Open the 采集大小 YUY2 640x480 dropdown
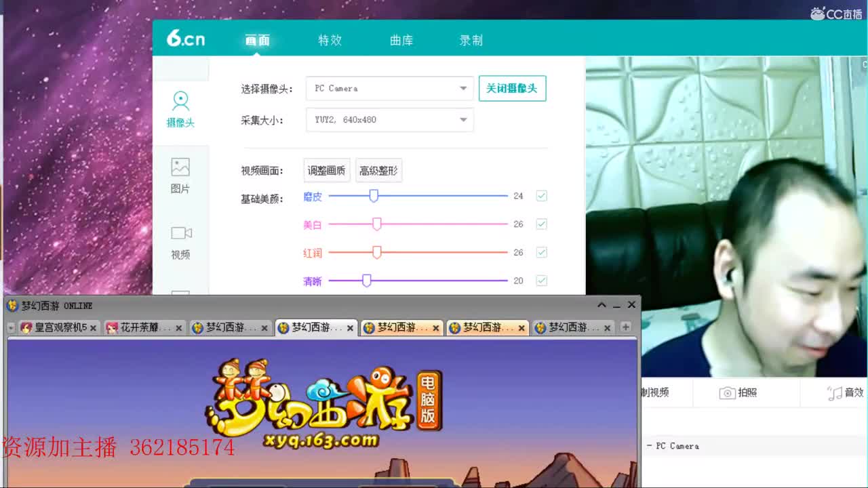This screenshot has height=488, width=868. 389,119
